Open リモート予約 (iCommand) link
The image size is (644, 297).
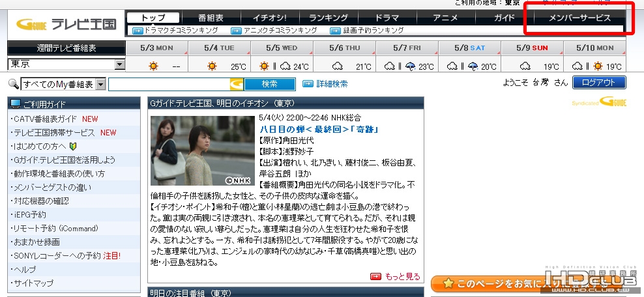56,229
